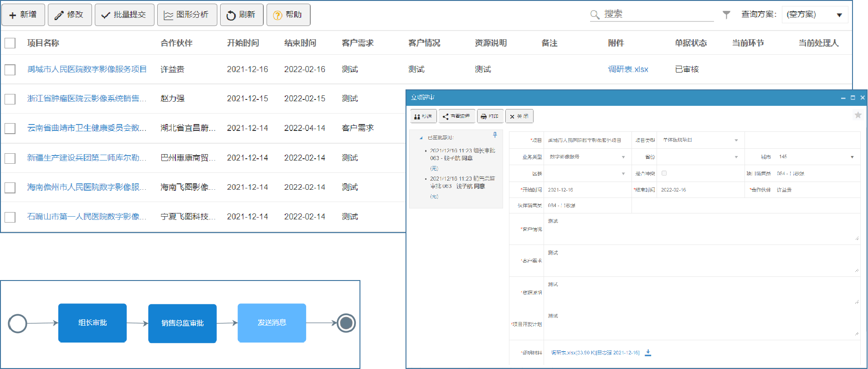Open 图形分析 chart analysis
868x369 pixels.
(187, 15)
